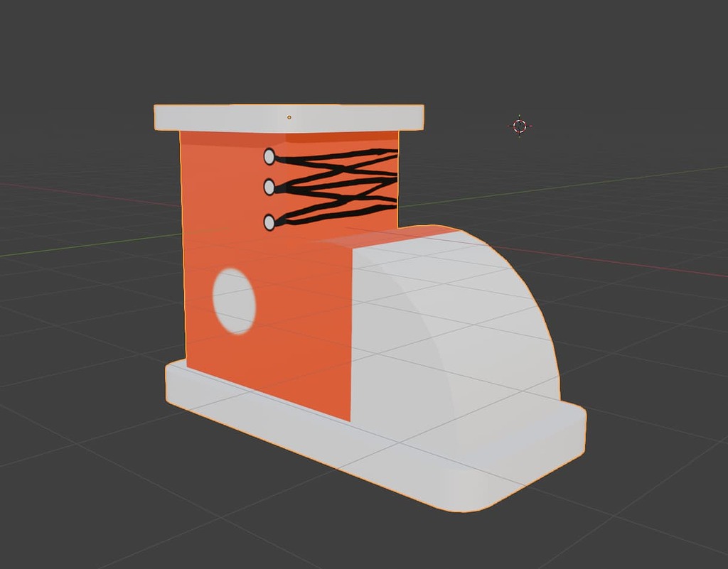Click the white top cuff slab of the boot

click(x=289, y=118)
